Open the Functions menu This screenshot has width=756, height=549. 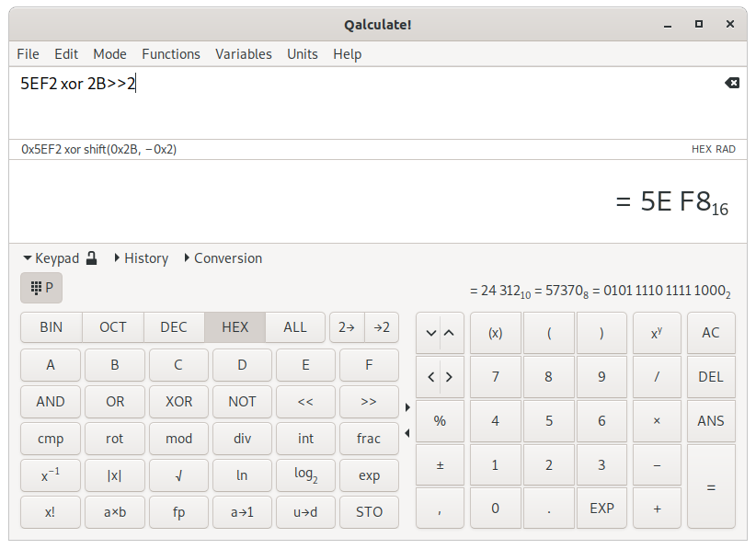(171, 53)
